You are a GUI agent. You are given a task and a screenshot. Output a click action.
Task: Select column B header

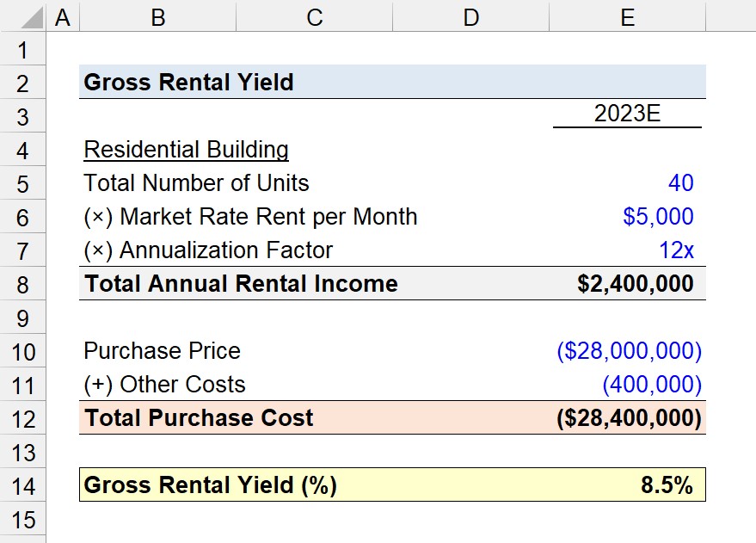tap(158, 15)
